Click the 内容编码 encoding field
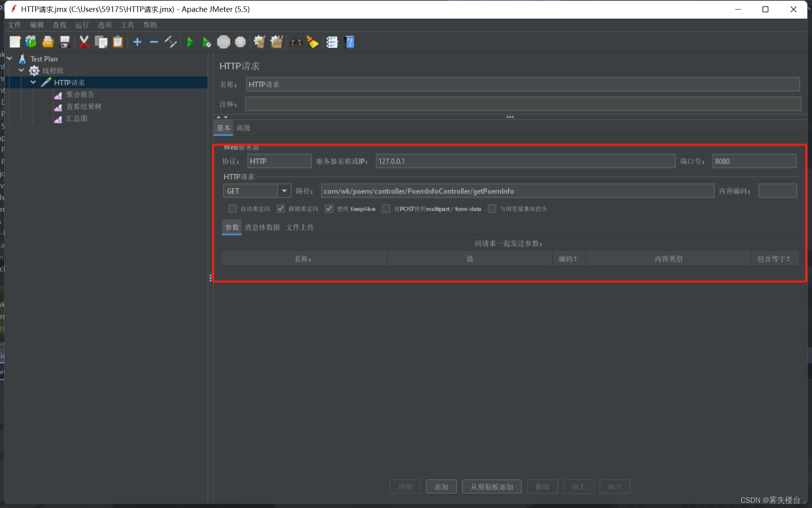Image resolution: width=812 pixels, height=508 pixels. point(778,191)
